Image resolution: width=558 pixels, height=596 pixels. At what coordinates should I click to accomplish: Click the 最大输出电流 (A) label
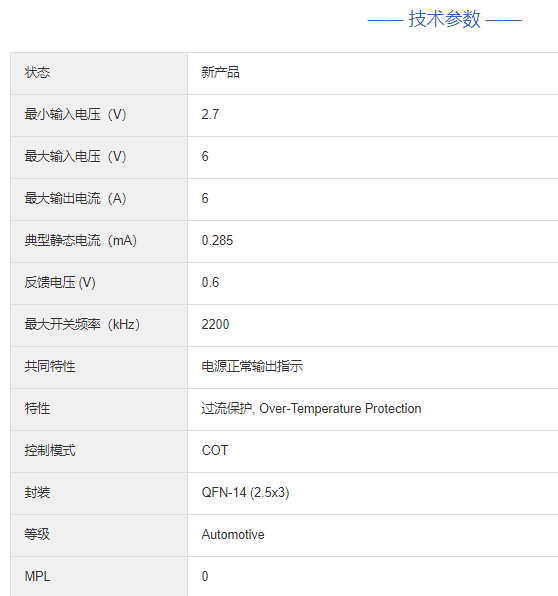pos(75,198)
